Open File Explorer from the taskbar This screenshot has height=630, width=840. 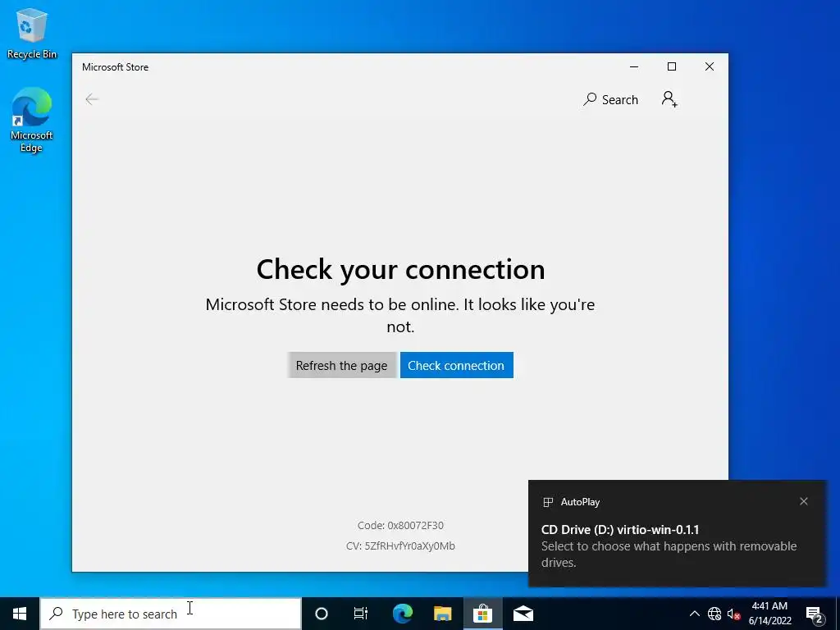[x=442, y=614]
